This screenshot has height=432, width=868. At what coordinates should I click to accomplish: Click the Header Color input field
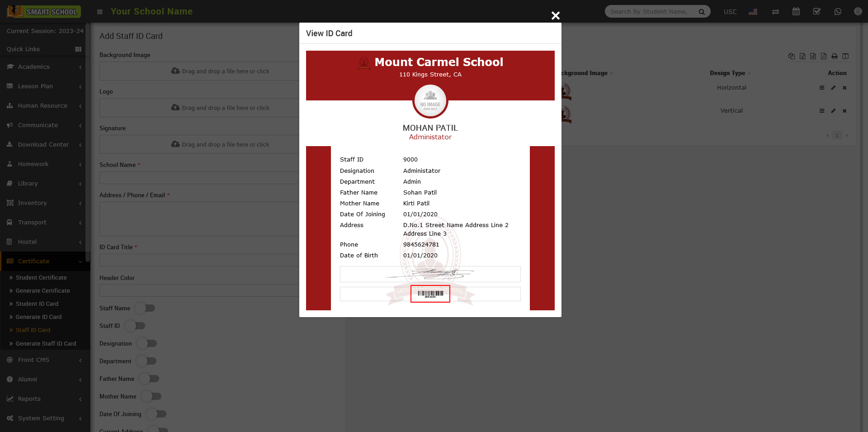click(x=199, y=290)
